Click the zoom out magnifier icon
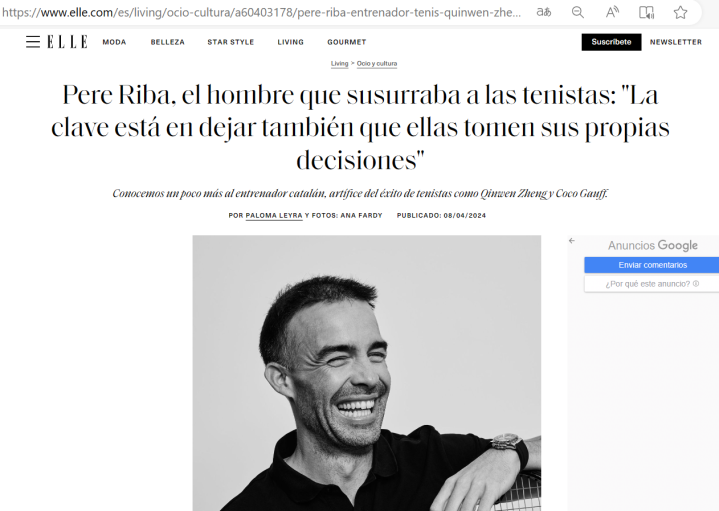Screen dimensions: 719x511 (x=578, y=12)
